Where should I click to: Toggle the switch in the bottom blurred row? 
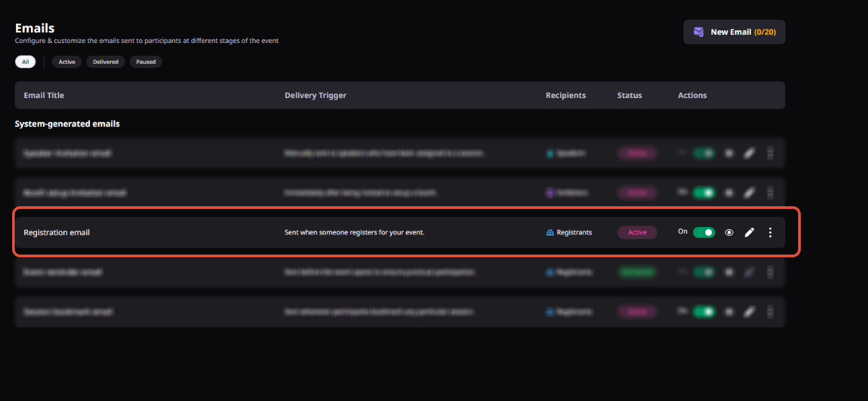pyautogui.click(x=704, y=312)
